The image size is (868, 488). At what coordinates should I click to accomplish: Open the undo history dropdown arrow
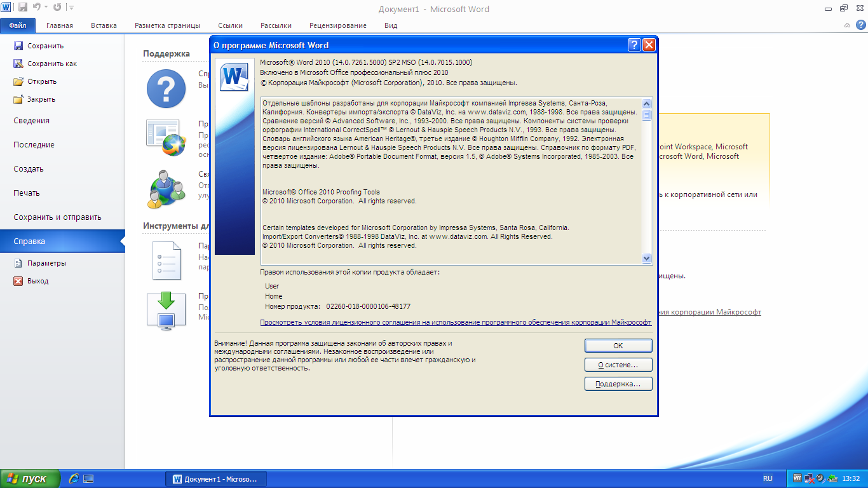[x=46, y=8]
